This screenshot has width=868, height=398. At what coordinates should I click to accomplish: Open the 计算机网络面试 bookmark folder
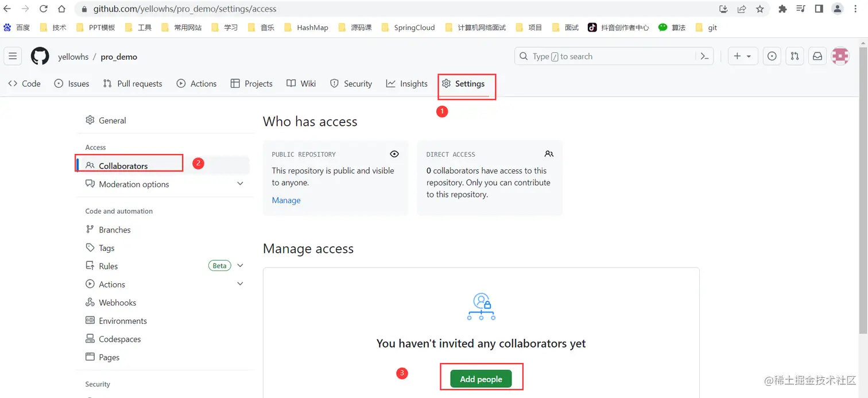click(476, 27)
